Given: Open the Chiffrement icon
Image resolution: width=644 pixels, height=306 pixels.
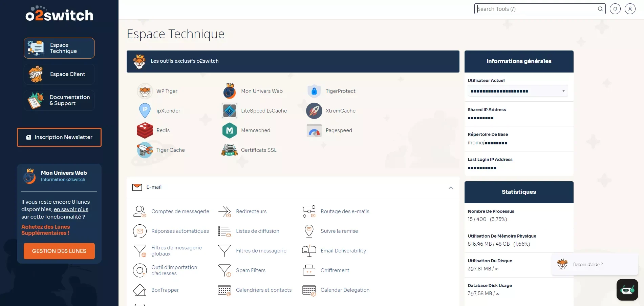Looking at the screenshot, I should point(309,270).
